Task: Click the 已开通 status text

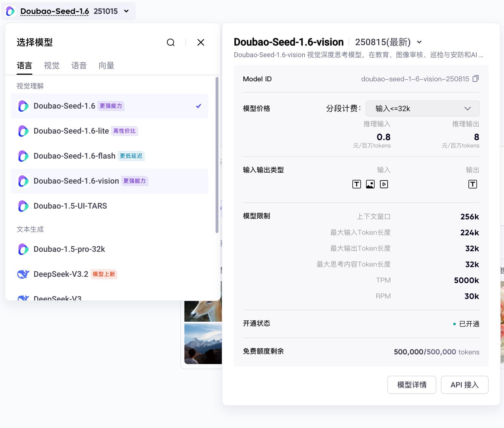Action: coord(469,324)
